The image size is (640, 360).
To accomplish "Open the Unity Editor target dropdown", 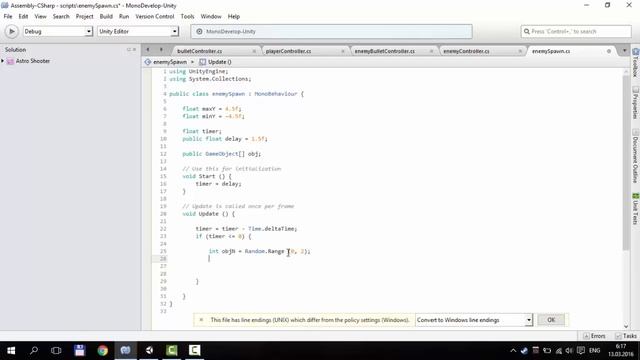I will click(138, 31).
